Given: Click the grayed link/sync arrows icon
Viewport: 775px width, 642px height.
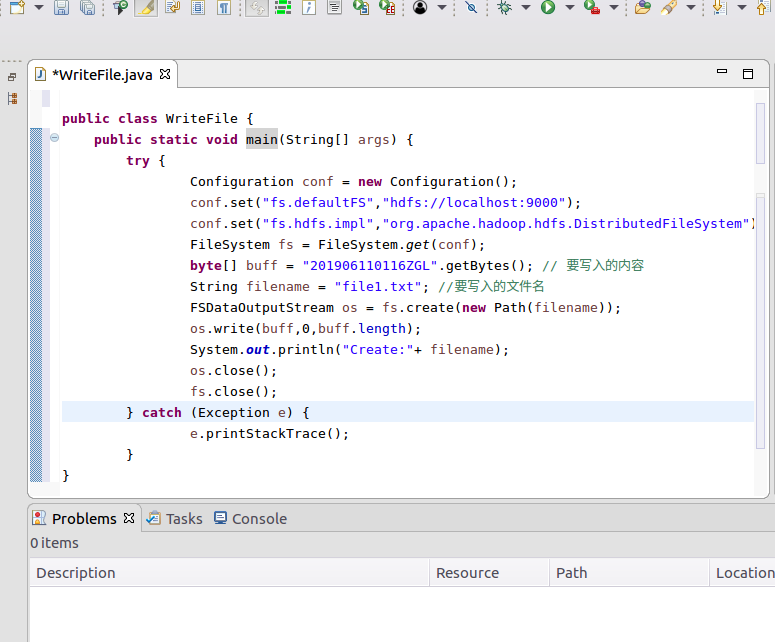Looking at the screenshot, I should (x=257, y=7).
